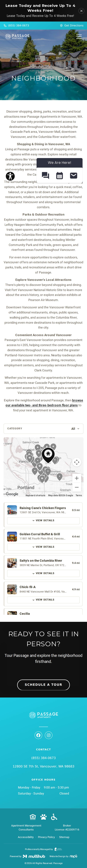Open the Privacy Policy footer link
Screen dimensions: 87x868
(x=46, y=837)
